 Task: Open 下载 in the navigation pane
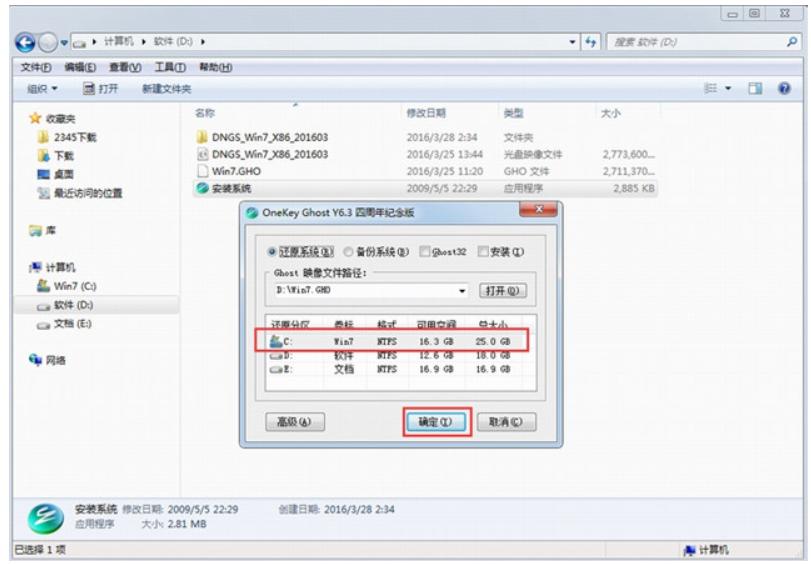(x=56, y=156)
